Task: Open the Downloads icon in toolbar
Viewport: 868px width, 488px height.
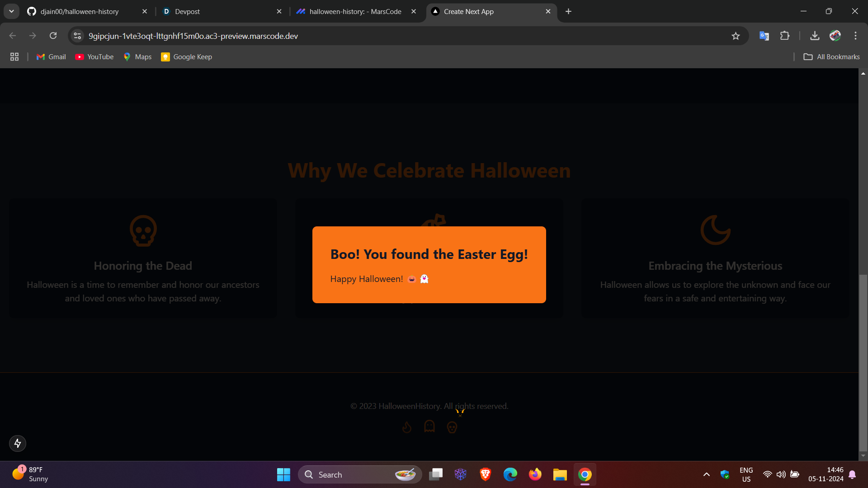Action: click(815, 36)
